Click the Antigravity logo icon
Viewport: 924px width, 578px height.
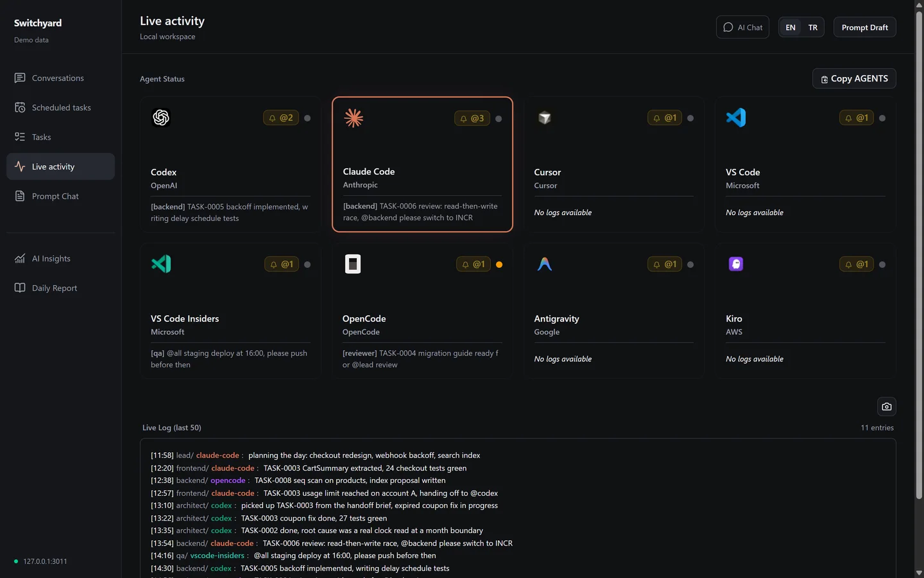[545, 264]
